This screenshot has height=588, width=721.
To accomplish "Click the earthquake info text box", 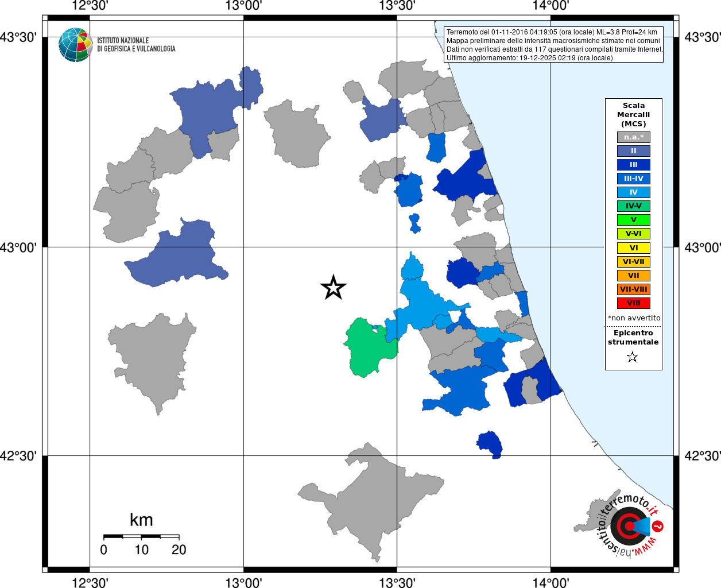I will pos(555,45).
